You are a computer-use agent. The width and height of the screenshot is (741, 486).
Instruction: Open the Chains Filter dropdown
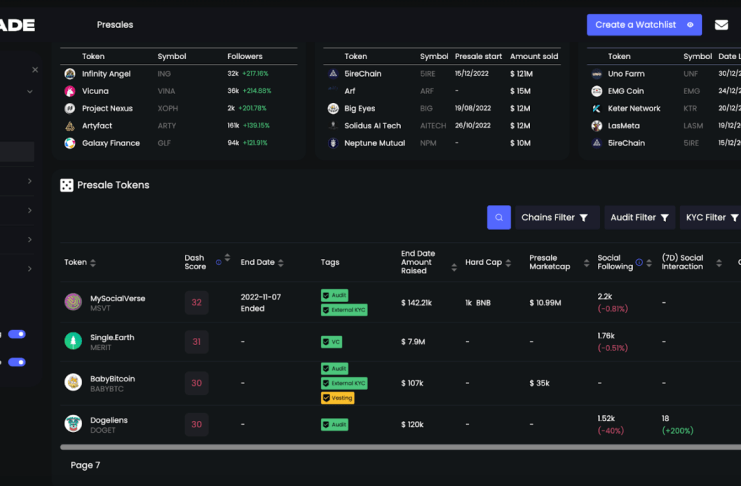tap(556, 217)
